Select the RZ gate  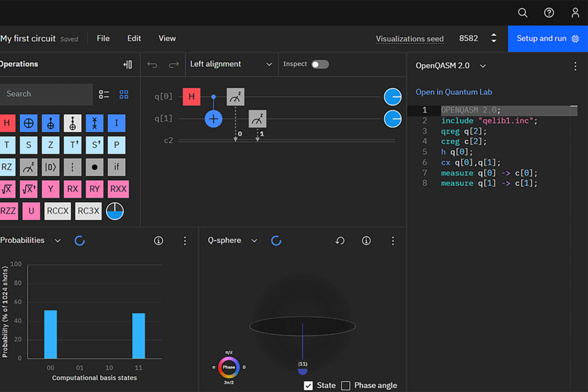7,167
